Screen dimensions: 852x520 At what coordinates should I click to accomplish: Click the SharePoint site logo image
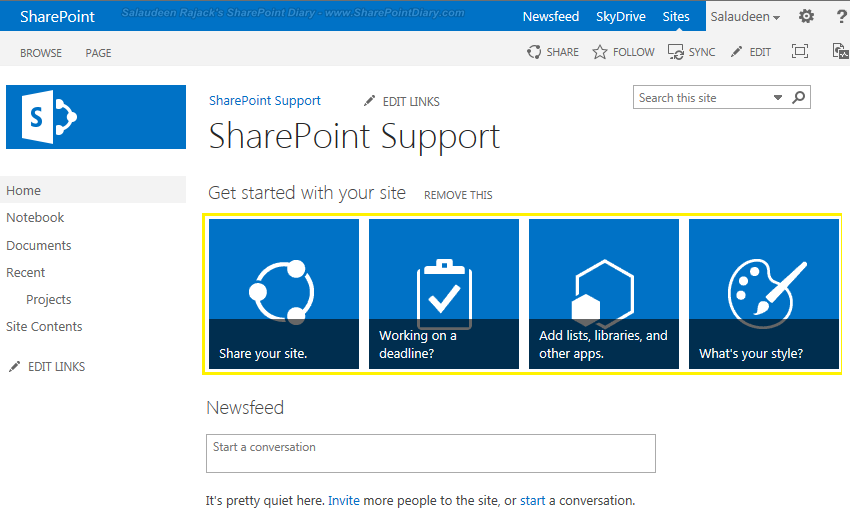(96, 117)
